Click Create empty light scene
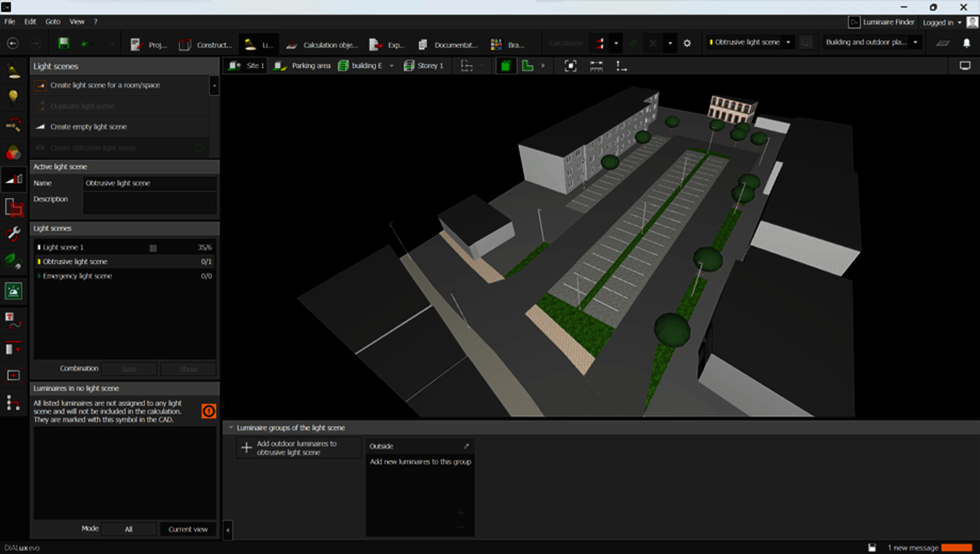The height and width of the screenshot is (554, 980). click(x=89, y=127)
